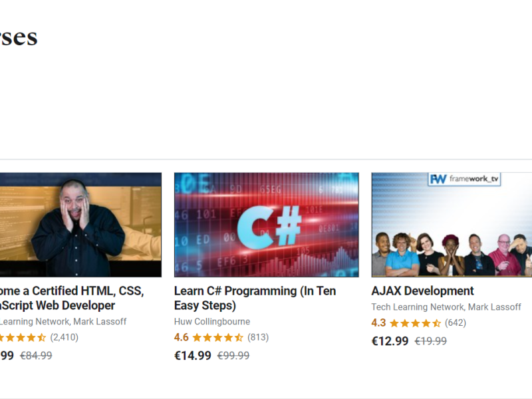The height and width of the screenshot is (399, 532).
Task: Select instructor name Huw Collingbourne
Action: 212,322
